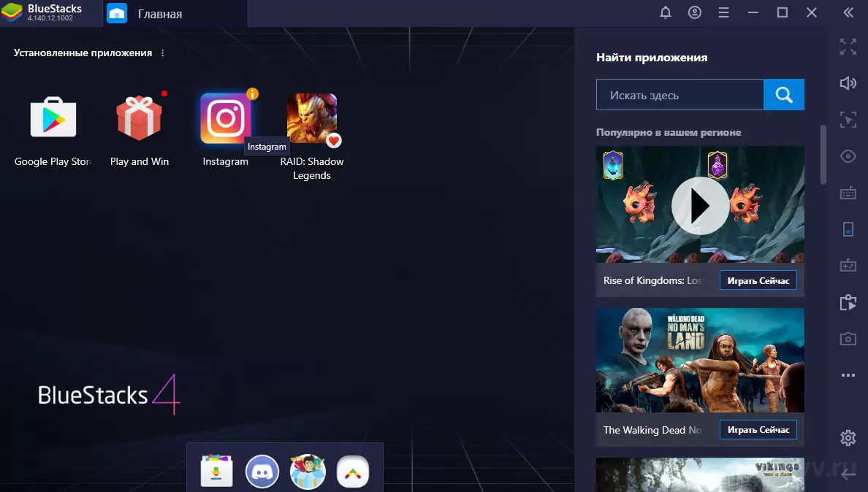Screen dimensions: 868x492
Task: Click the Найти приложения heading
Action: click(652, 58)
